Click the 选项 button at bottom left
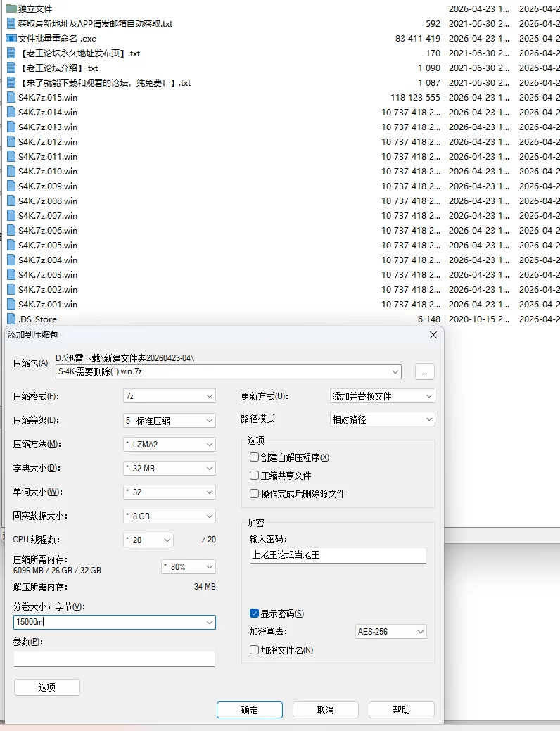 (x=47, y=687)
